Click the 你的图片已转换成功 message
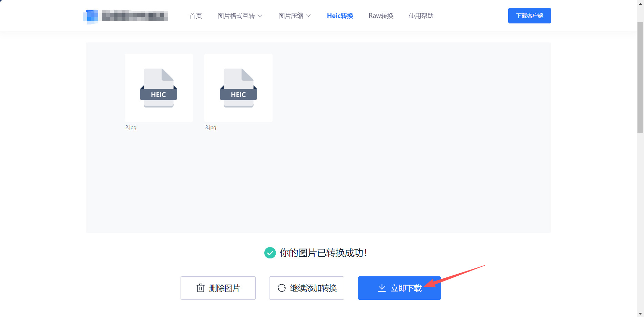Image resolution: width=644 pixels, height=317 pixels. (323, 253)
